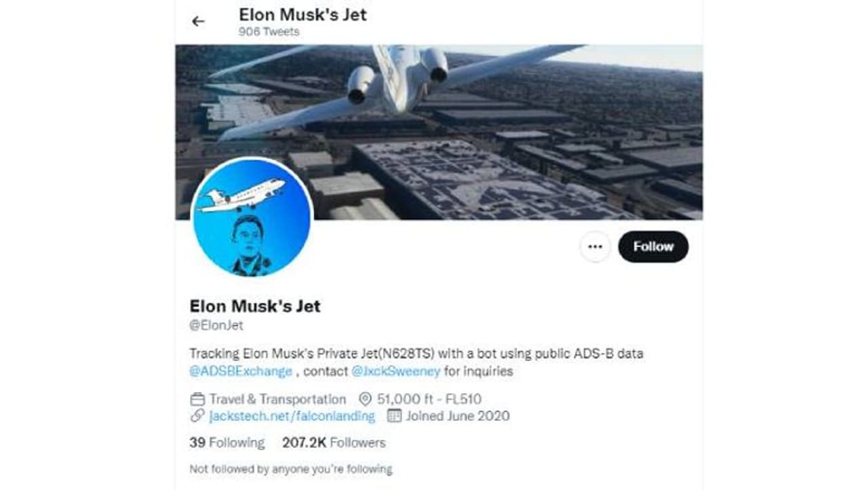Open the @JxckSweeney mention link
Screen dimensions: 868x490
[396, 371]
